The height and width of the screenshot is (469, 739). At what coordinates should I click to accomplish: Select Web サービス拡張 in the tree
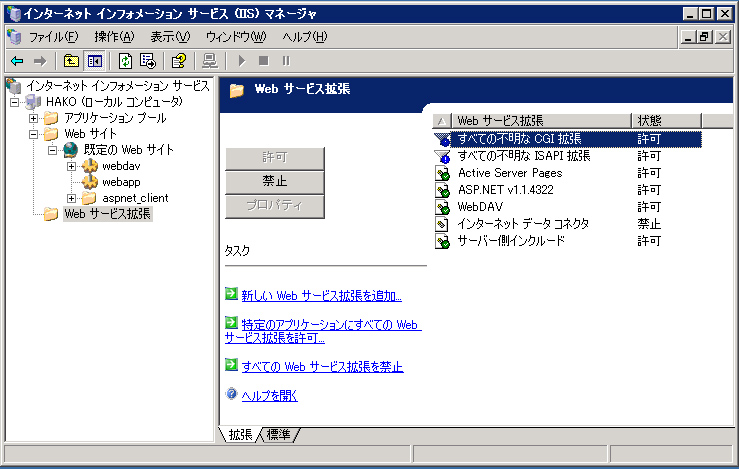107,214
